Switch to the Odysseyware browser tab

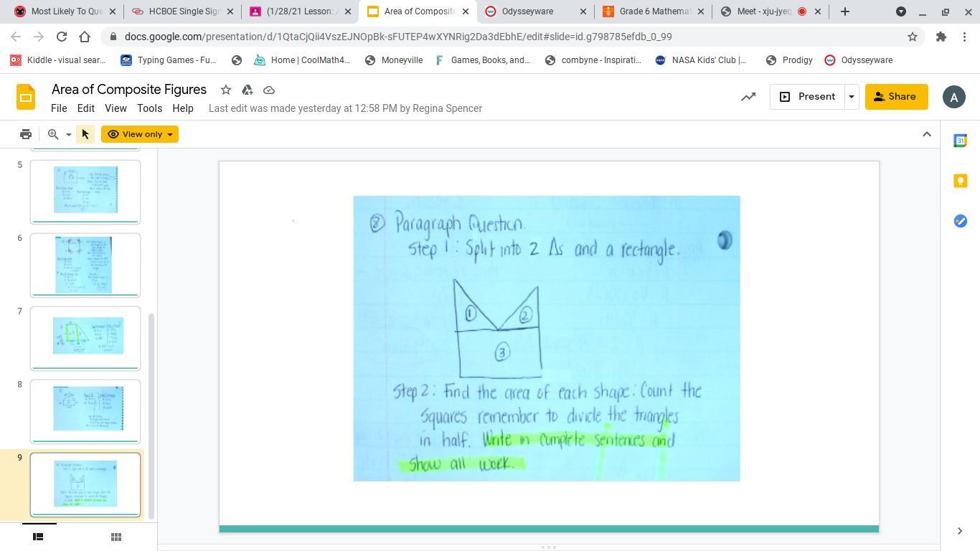point(529,11)
